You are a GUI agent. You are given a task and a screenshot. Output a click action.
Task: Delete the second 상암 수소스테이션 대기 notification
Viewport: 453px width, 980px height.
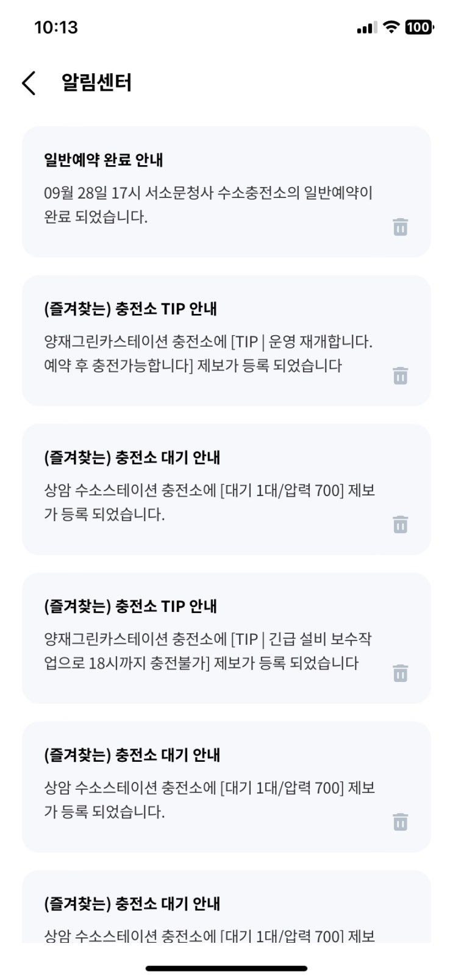click(400, 822)
